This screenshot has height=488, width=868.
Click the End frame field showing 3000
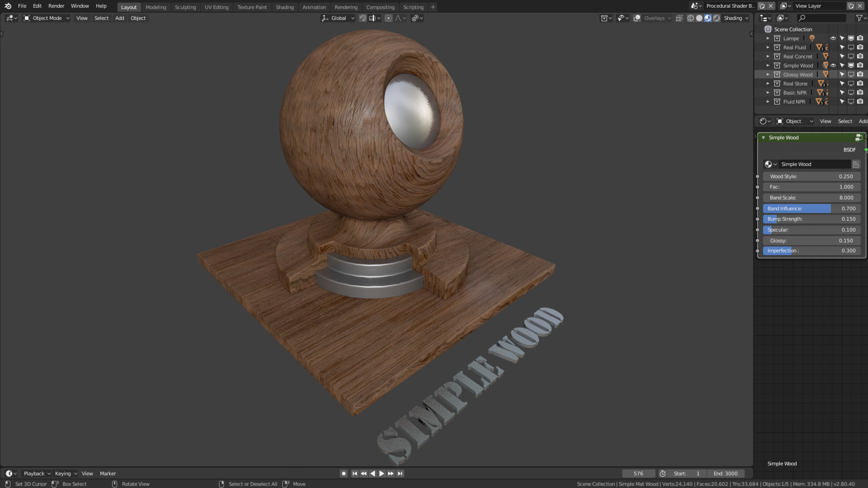(x=726, y=473)
